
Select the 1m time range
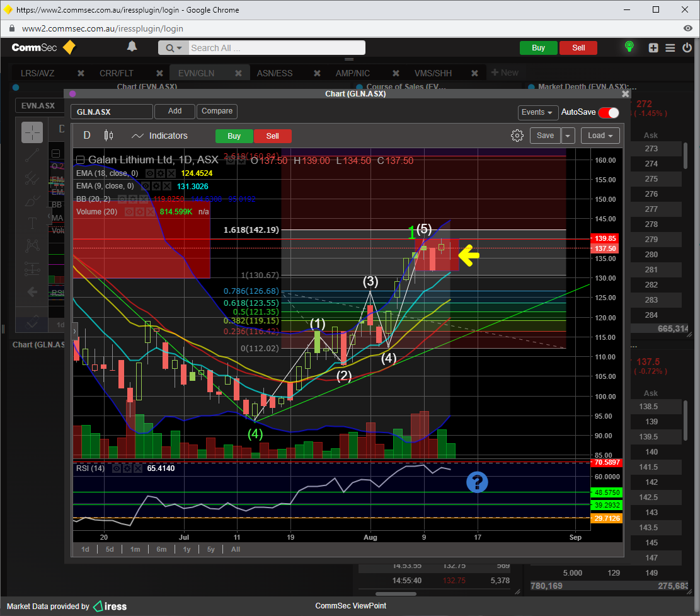pyautogui.click(x=135, y=549)
